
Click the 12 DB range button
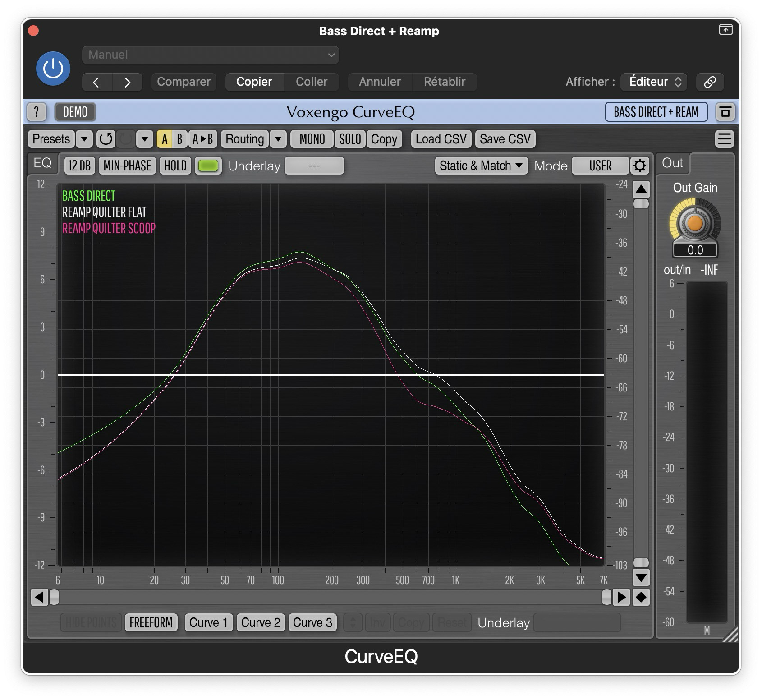point(80,166)
